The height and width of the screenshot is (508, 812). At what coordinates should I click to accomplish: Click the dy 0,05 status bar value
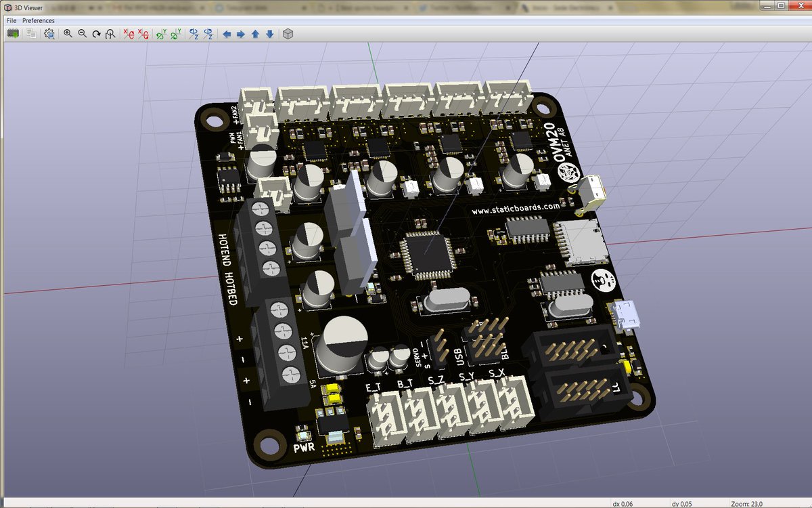pyautogui.click(x=681, y=504)
